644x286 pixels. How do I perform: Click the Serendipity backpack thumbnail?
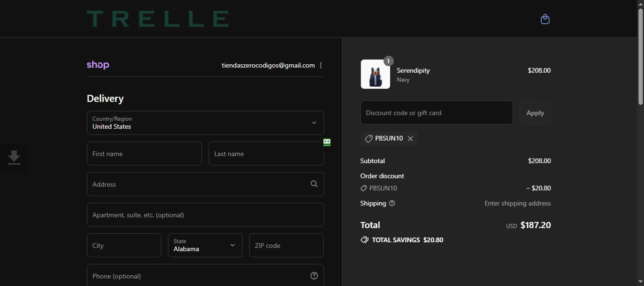375,74
